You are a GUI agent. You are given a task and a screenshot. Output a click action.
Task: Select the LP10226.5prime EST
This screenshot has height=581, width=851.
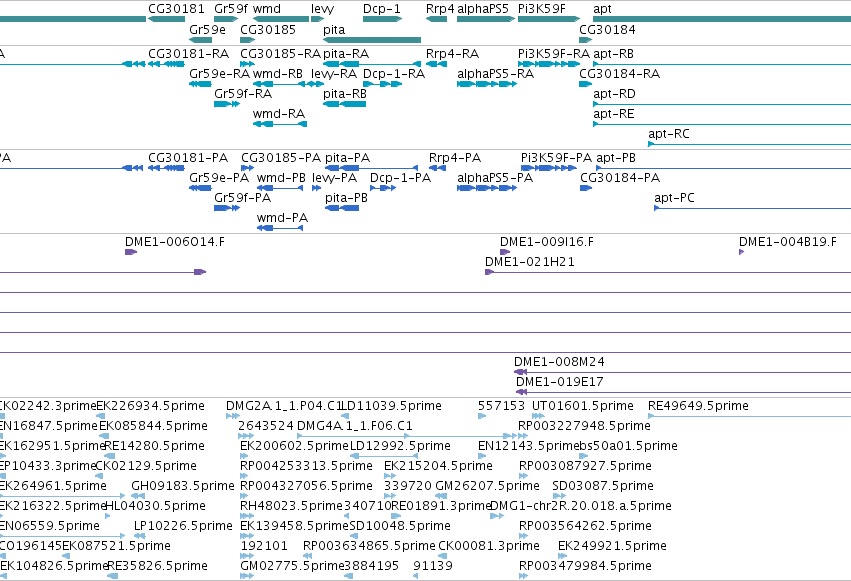coord(137,536)
